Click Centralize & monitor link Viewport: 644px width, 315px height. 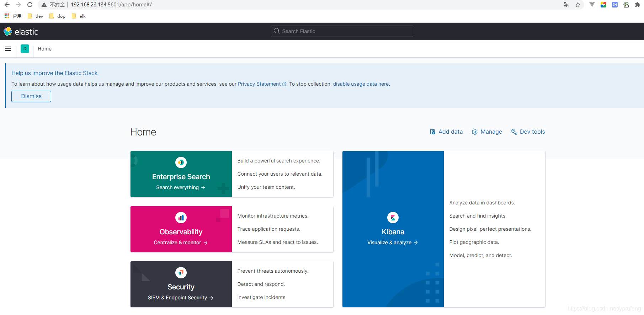coord(181,242)
